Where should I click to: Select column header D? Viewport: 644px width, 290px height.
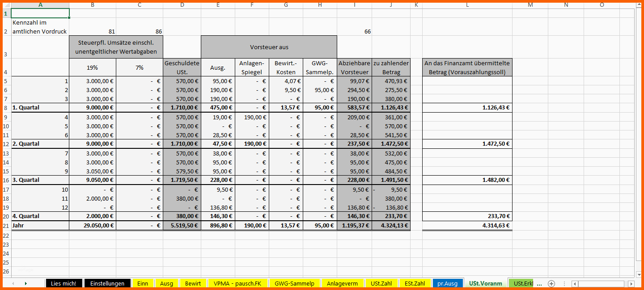tap(182, 5)
